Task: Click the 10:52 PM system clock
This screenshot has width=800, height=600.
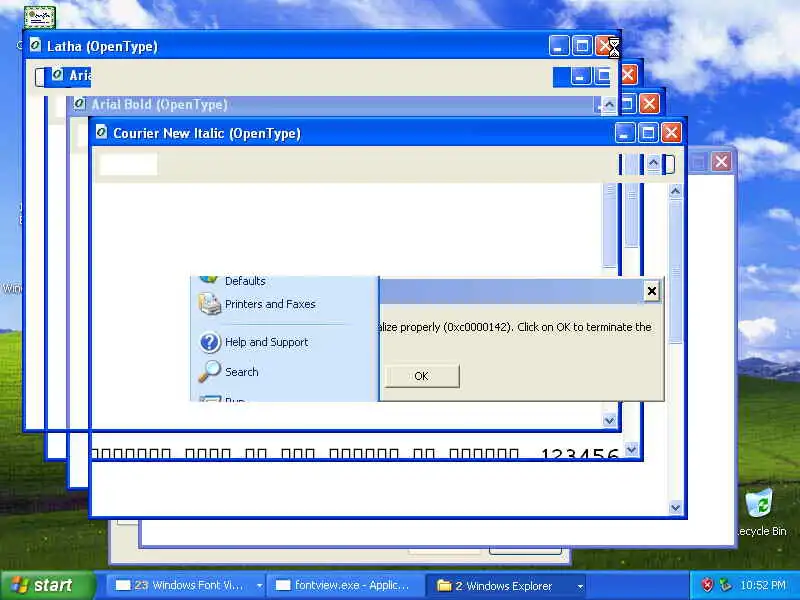Action: pos(763,585)
